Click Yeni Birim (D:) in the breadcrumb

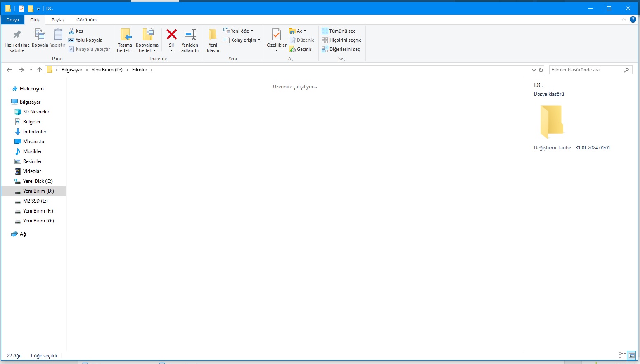pyautogui.click(x=107, y=70)
